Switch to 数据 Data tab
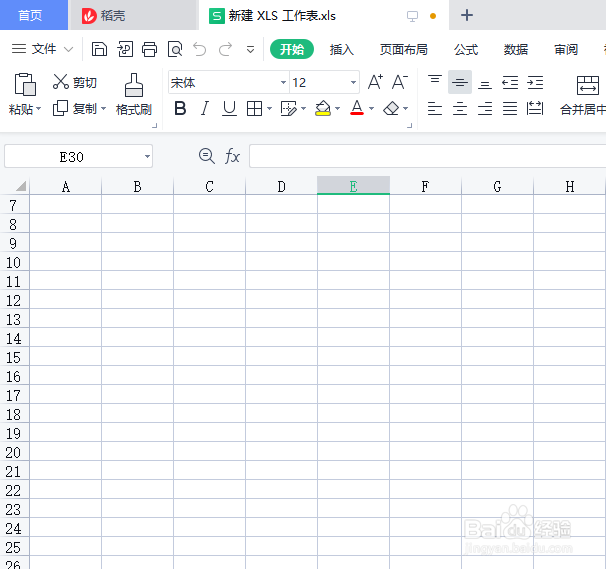Screen dimensions: 606x569 tap(516, 49)
